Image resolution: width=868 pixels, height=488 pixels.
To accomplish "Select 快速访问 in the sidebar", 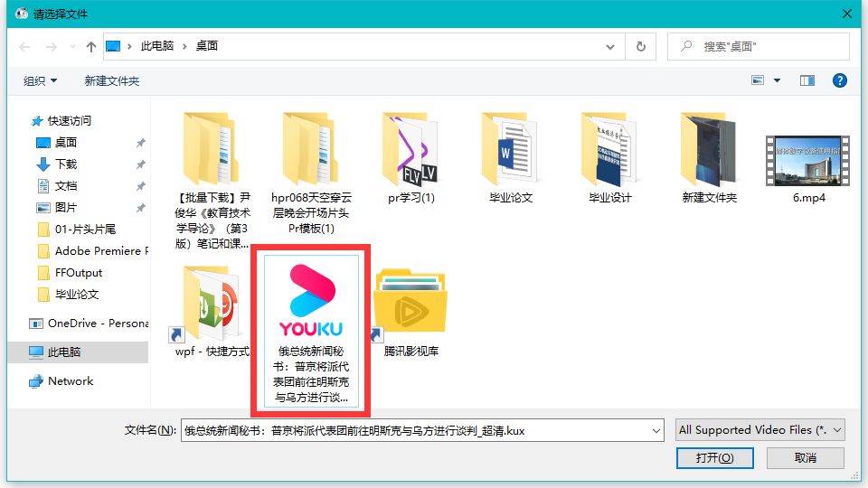I will point(61,120).
